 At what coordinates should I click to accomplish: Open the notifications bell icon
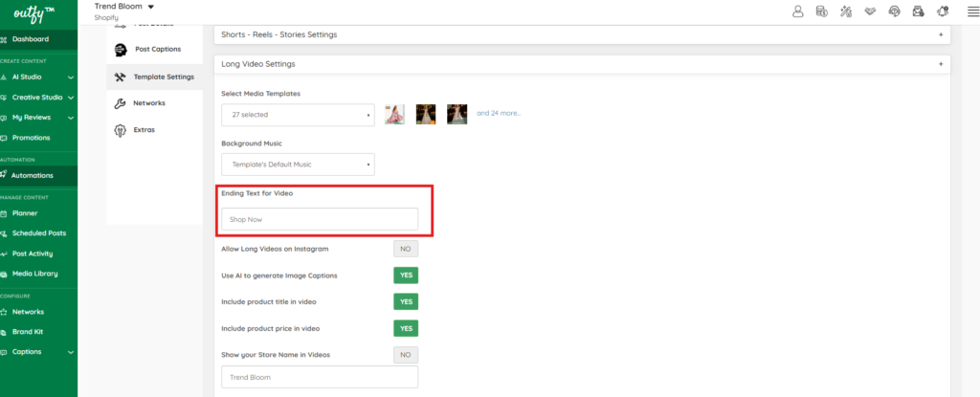(x=943, y=11)
